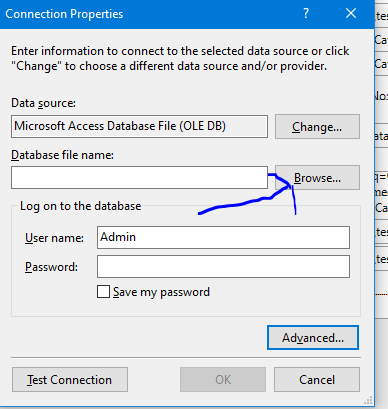388x409 pixels.
Task: Focus the Database file name field
Action: pyautogui.click(x=139, y=178)
